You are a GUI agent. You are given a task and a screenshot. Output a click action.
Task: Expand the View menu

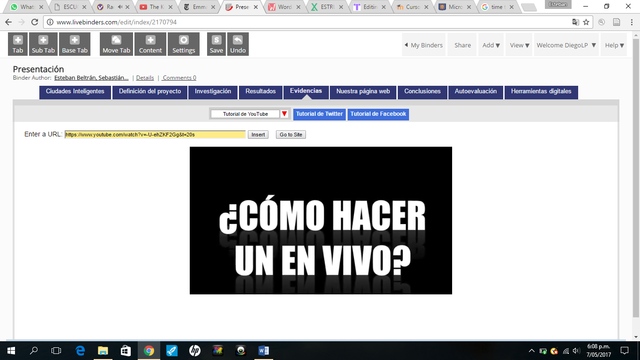519,45
